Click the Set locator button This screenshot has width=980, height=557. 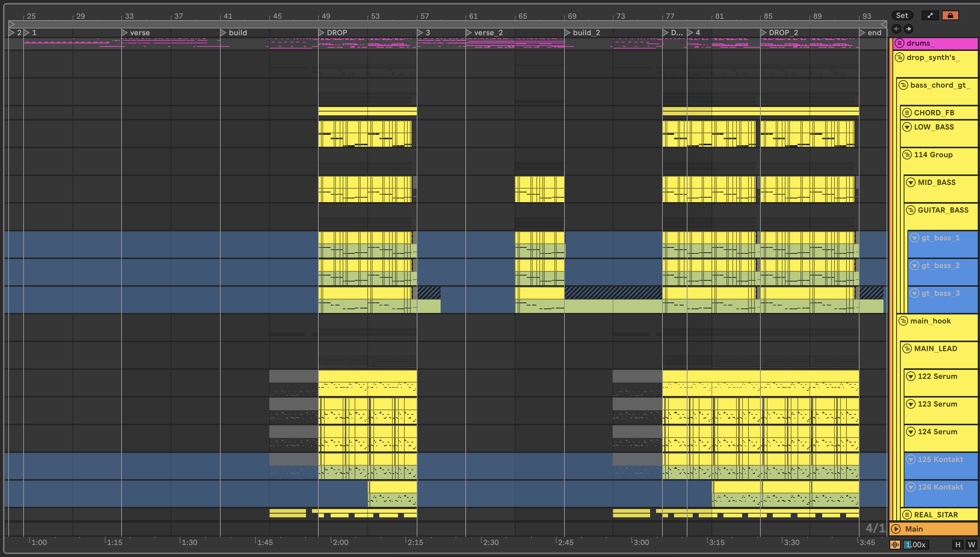pyautogui.click(x=902, y=15)
